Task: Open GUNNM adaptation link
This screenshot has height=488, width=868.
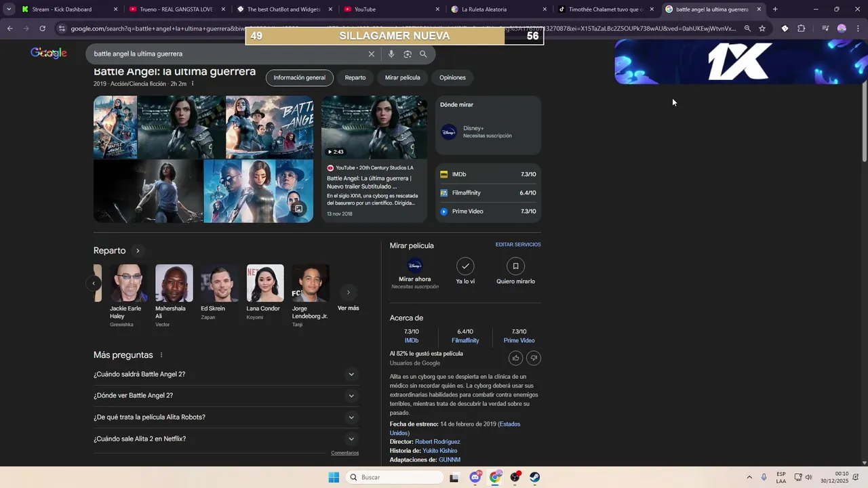Action: point(450,460)
